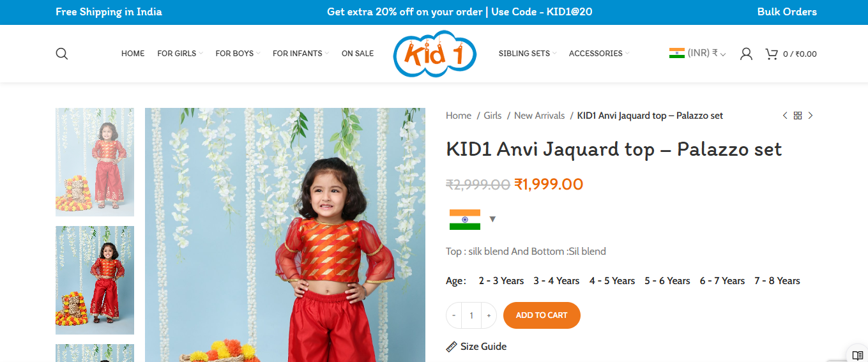Increase quantity with the plus button
This screenshot has width=868, height=362.
coord(489,315)
